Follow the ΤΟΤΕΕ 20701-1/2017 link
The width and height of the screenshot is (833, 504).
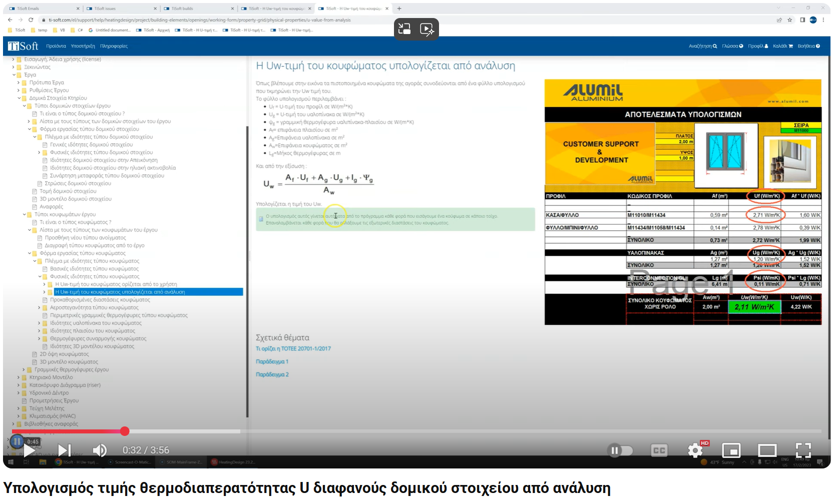pos(293,348)
